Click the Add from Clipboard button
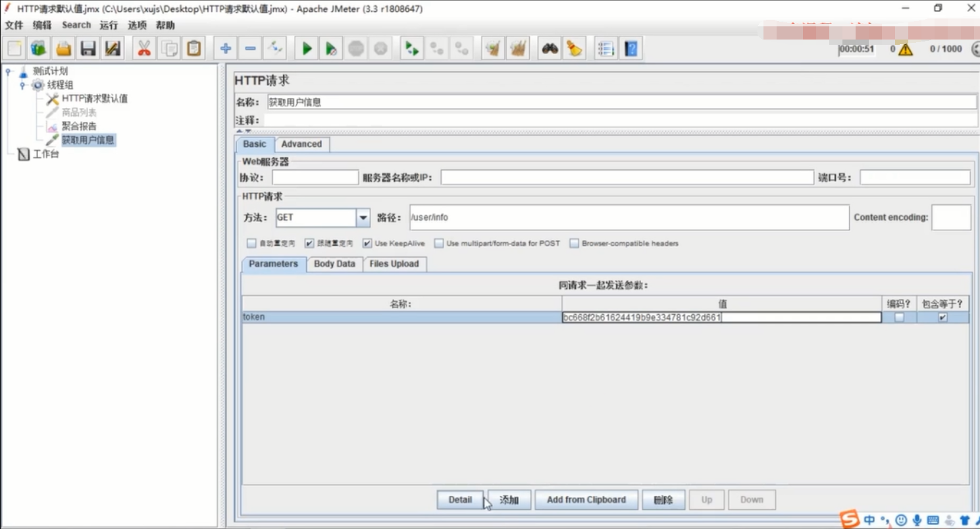980x529 pixels. (586, 499)
